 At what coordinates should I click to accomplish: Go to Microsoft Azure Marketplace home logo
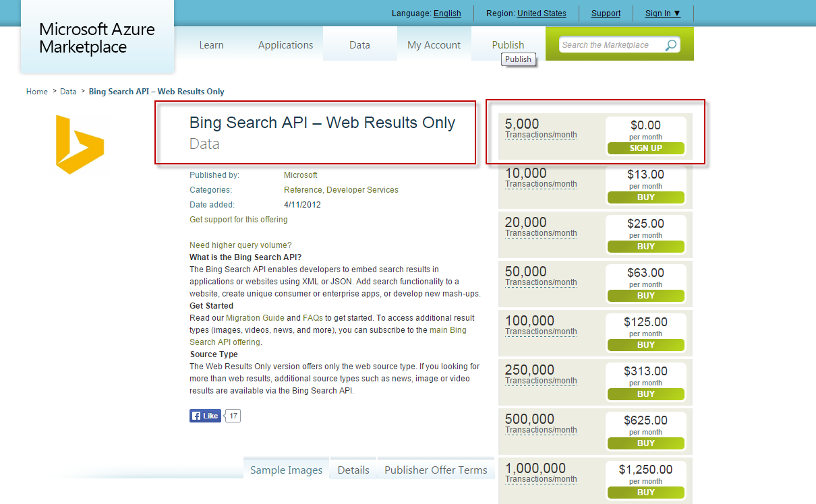pos(97,38)
